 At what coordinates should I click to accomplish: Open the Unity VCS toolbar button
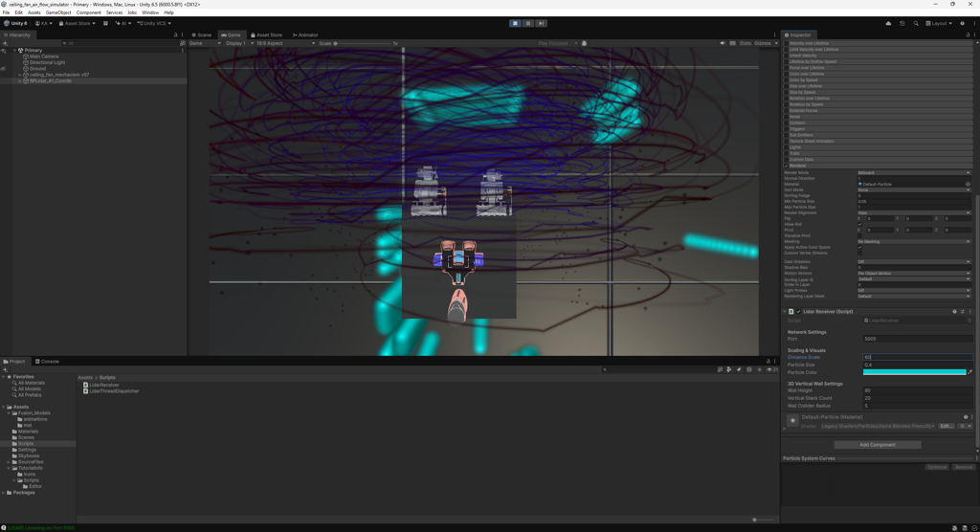(154, 23)
